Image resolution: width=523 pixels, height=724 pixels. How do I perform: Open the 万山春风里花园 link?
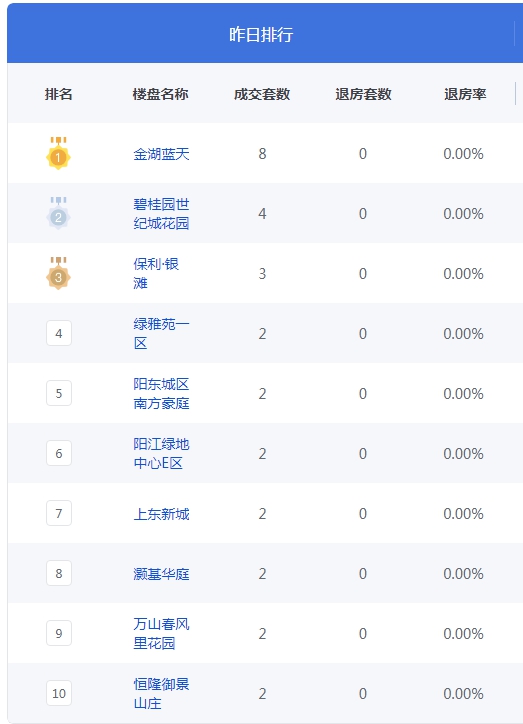[x=161, y=634]
